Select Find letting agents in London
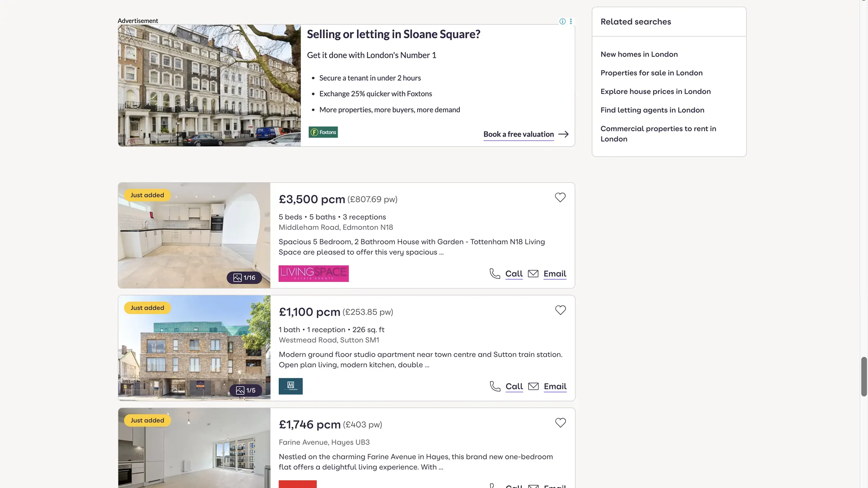The height and width of the screenshot is (488, 868). 652,110
